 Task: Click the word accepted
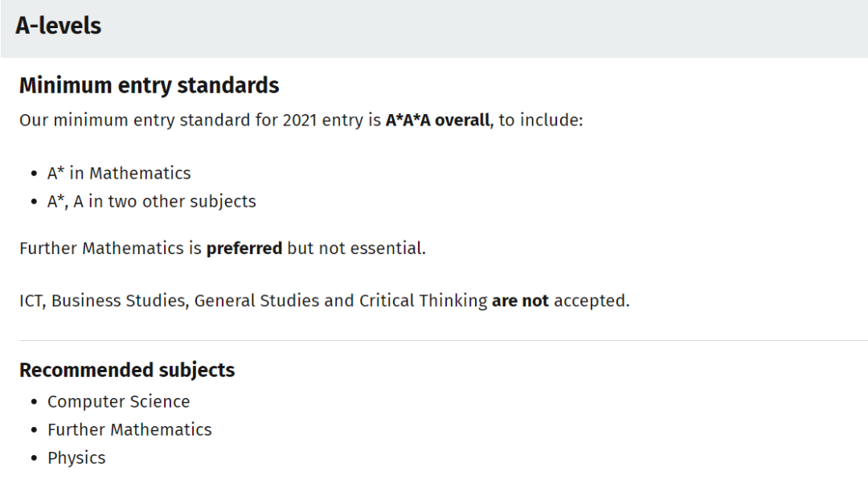pyautogui.click(x=591, y=301)
